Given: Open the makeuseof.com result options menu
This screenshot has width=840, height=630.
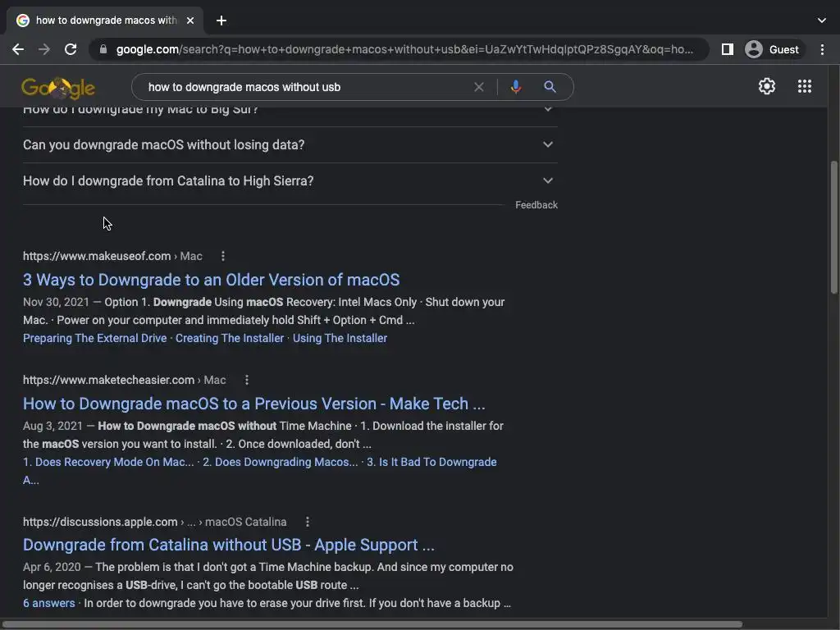Looking at the screenshot, I should pos(223,257).
